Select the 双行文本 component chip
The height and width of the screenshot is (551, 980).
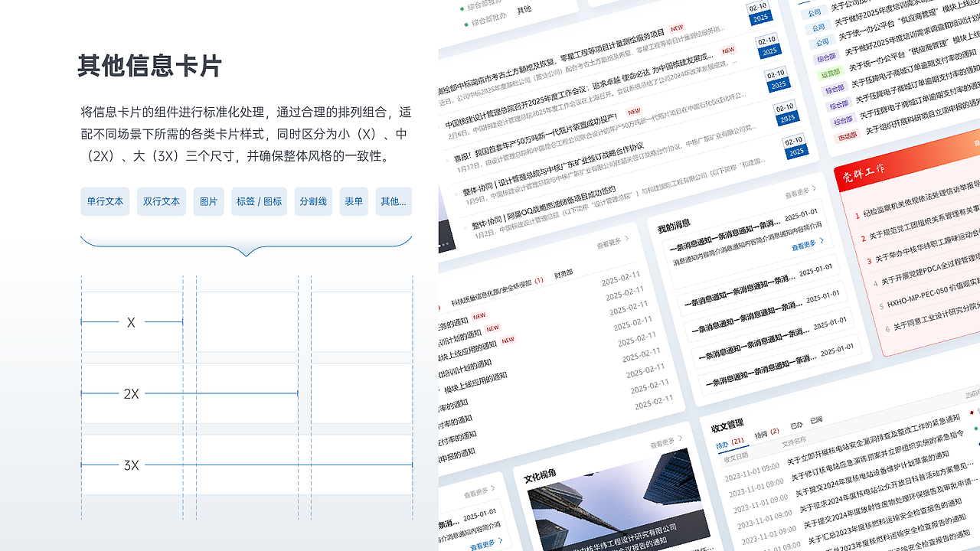(x=162, y=201)
